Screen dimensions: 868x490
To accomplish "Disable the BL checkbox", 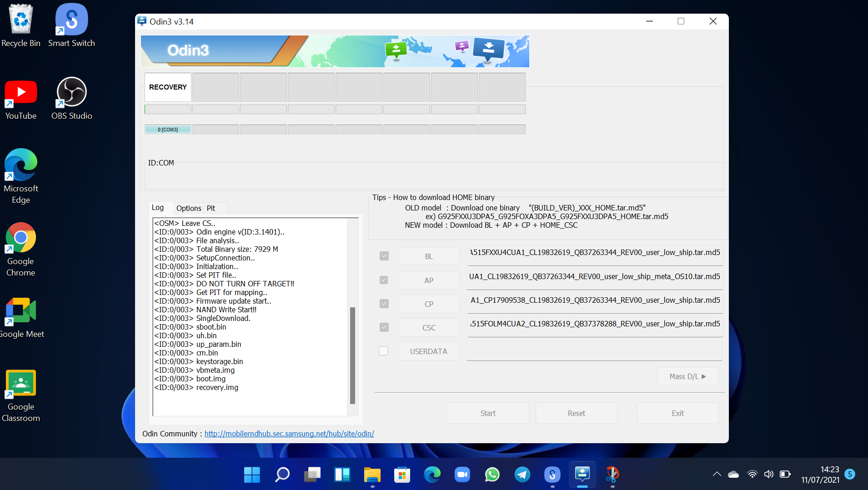I will 384,256.
